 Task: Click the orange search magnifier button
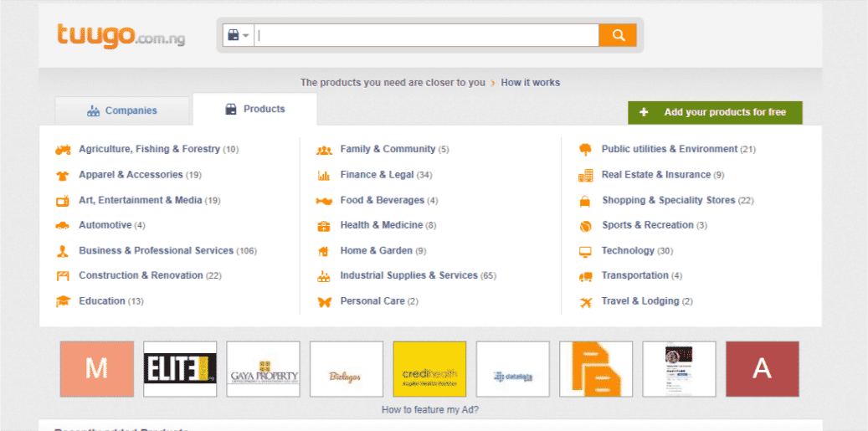[618, 35]
